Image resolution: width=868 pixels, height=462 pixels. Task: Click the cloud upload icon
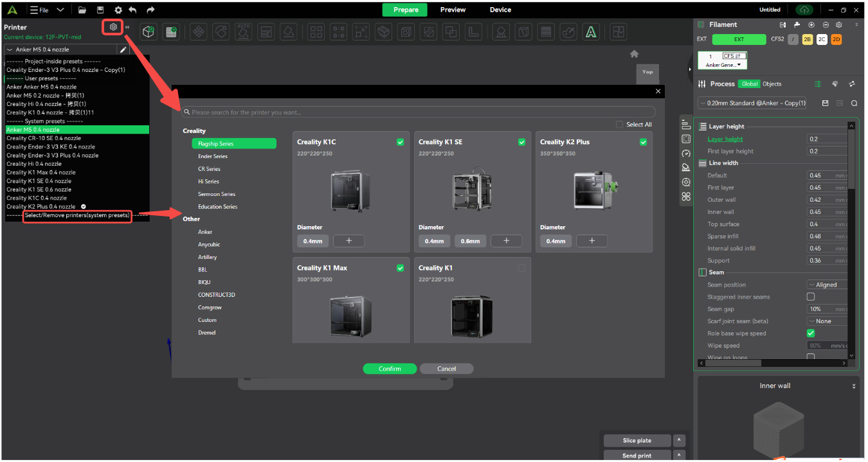tap(804, 10)
